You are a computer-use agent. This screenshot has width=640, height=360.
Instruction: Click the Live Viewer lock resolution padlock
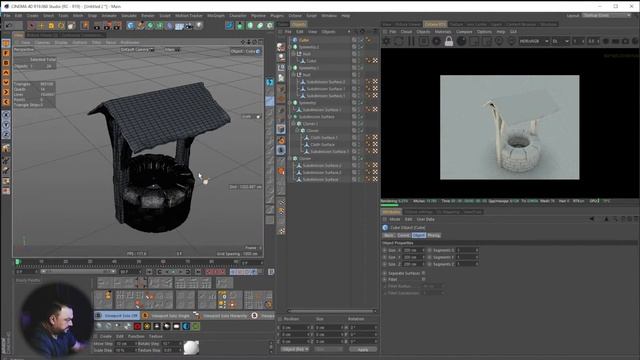[449, 41]
